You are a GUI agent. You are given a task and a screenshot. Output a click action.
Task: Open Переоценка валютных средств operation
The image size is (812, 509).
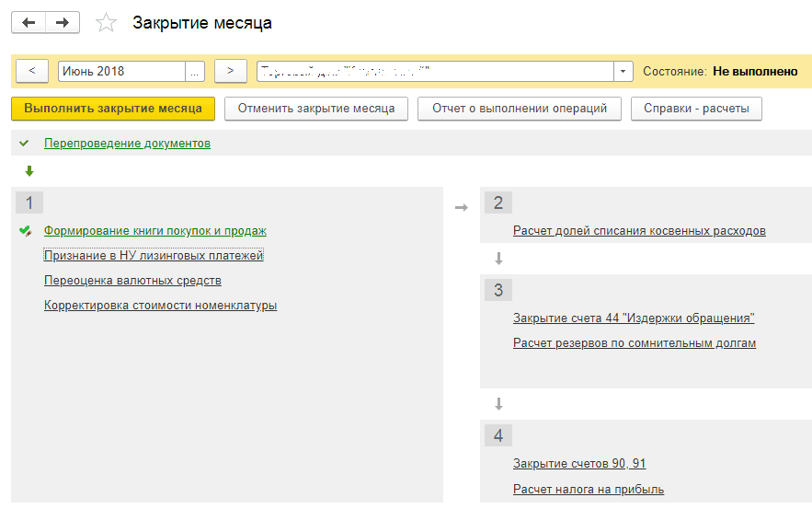click(x=132, y=280)
